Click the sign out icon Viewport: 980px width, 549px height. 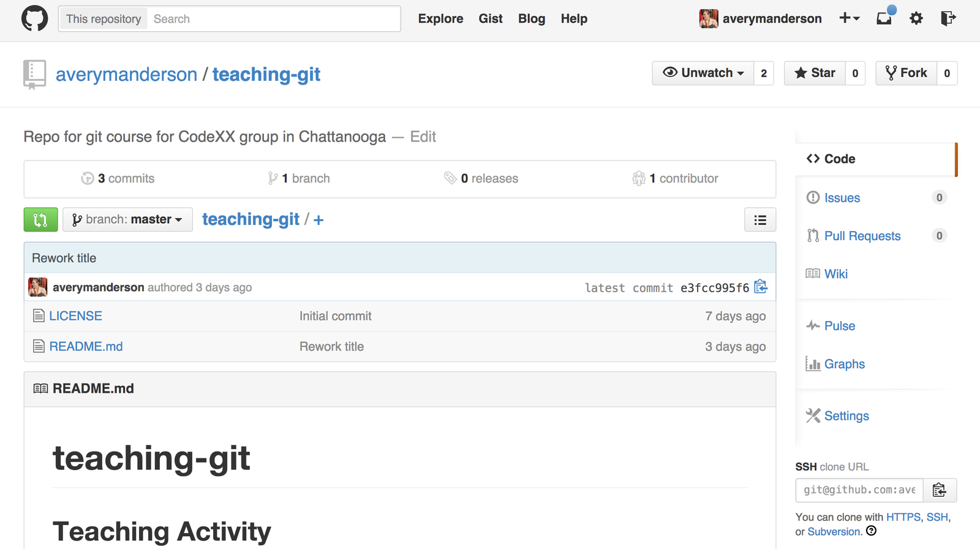coord(948,18)
